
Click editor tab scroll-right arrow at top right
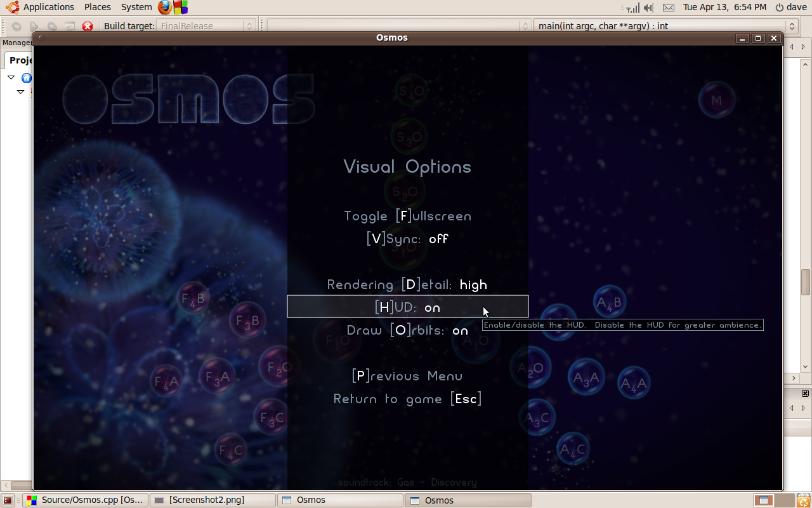804,48
